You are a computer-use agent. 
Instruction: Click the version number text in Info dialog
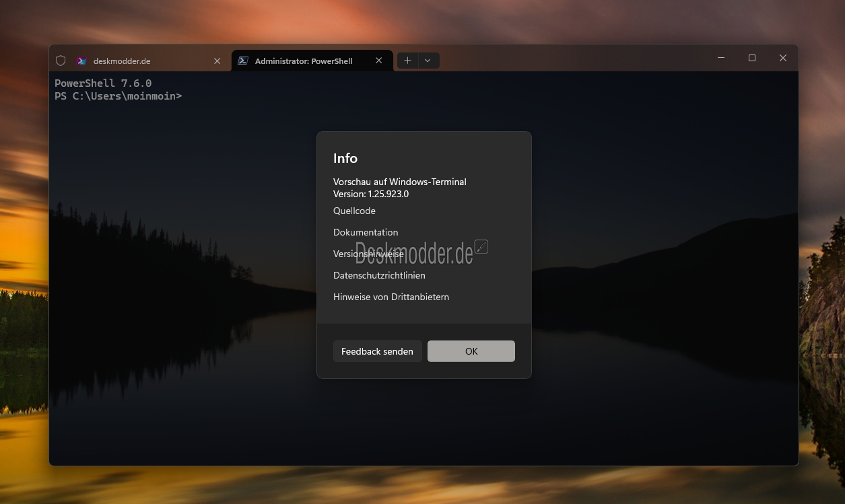click(x=371, y=194)
